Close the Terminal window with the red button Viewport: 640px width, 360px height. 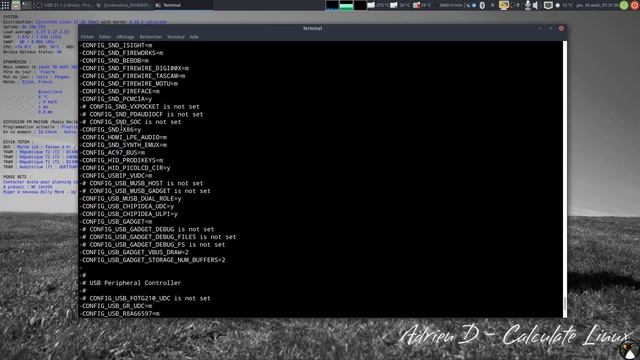[561, 28]
